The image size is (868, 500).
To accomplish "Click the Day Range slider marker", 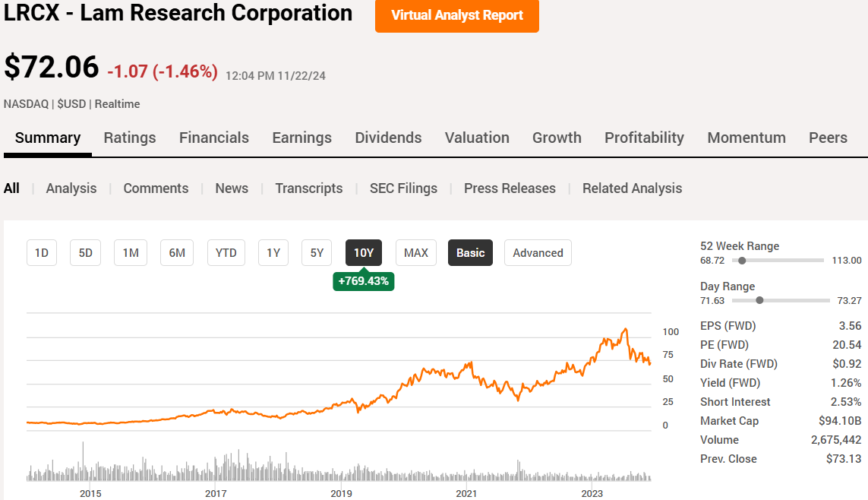I will coord(759,300).
